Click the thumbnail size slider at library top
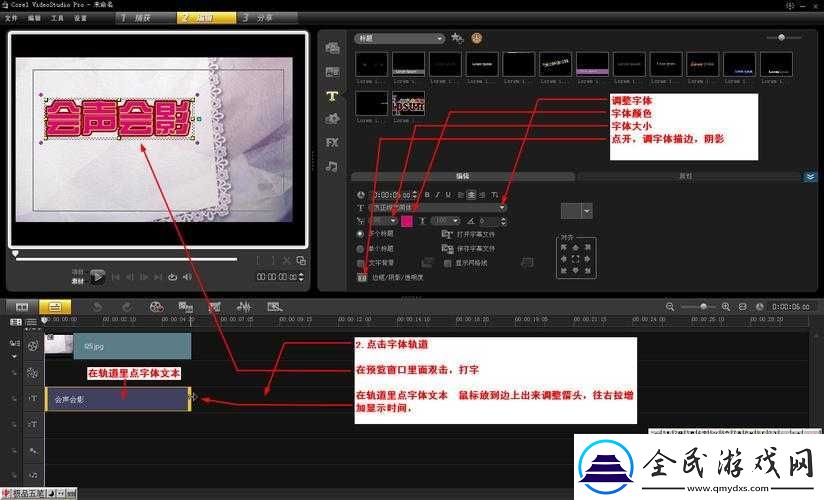Image resolution: width=824 pixels, height=500 pixels. 781,37
